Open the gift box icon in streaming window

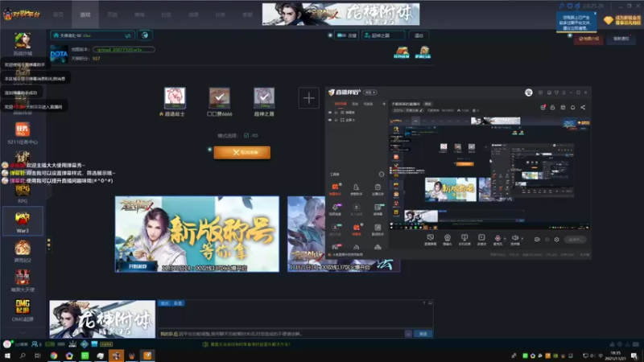tap(543, 107)
